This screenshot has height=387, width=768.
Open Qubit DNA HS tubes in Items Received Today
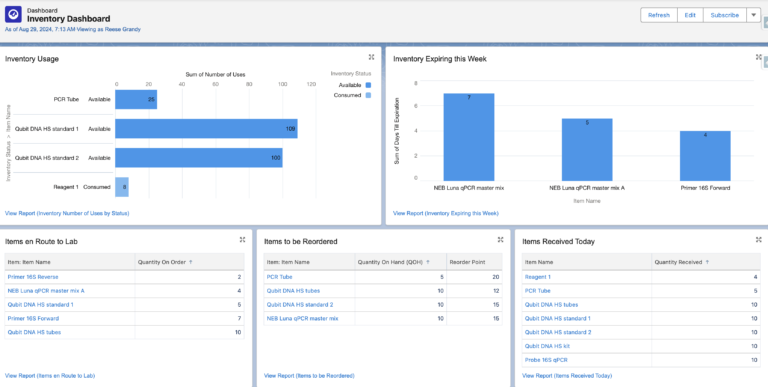[552, 305]
